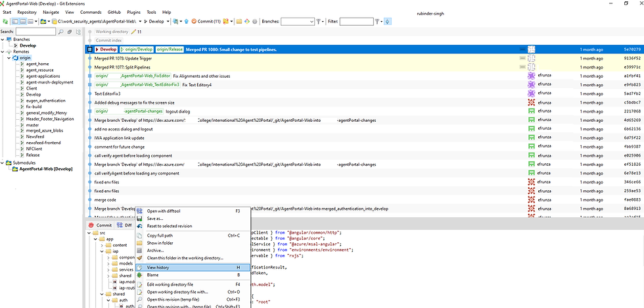Collapse the origin remote node

coord(9,58)
